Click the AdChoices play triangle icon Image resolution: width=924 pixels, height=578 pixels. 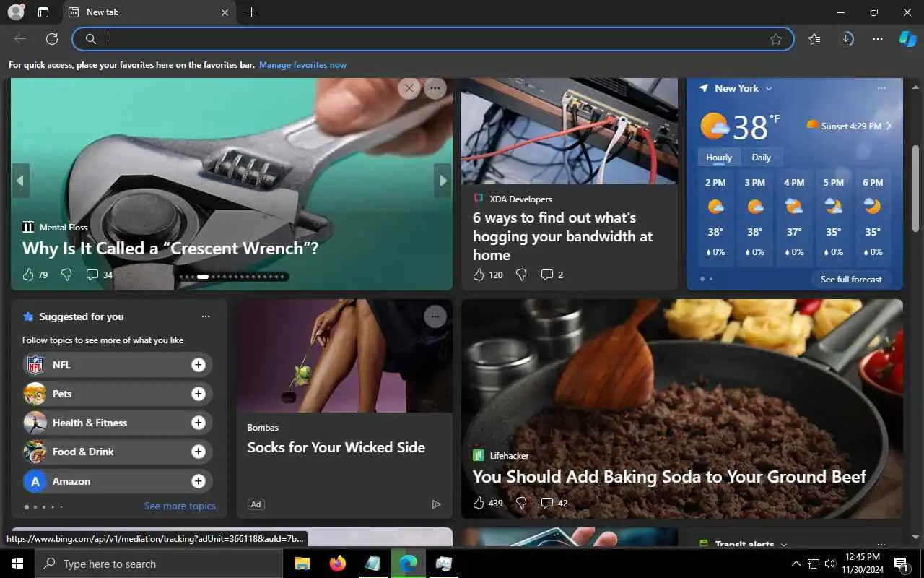pyautogui.click(x=436, y=504)
